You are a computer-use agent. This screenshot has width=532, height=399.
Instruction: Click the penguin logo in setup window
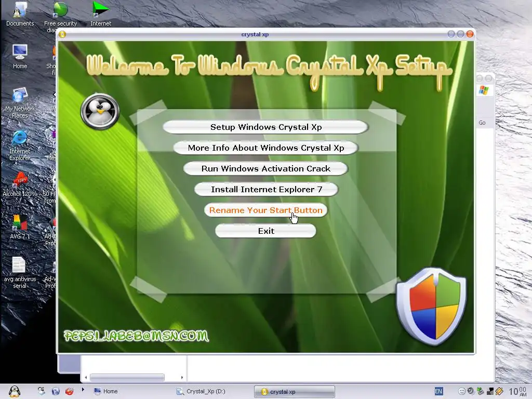point(100,111)
